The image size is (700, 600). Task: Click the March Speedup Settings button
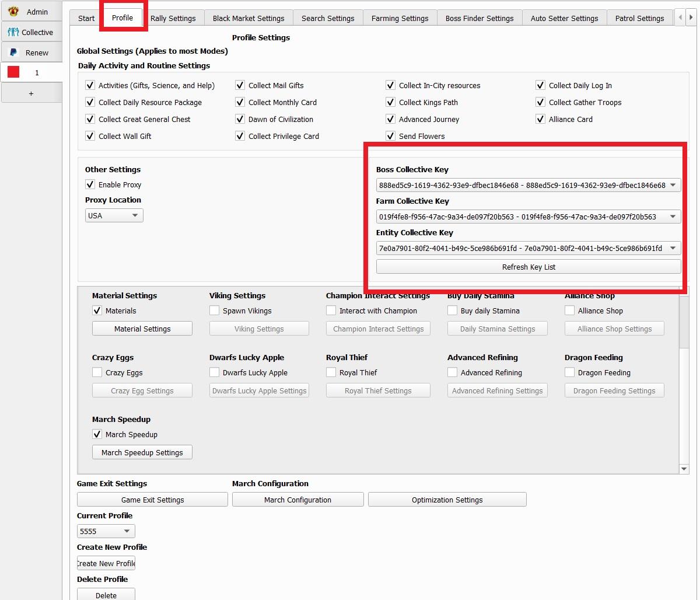coord(142,452)
